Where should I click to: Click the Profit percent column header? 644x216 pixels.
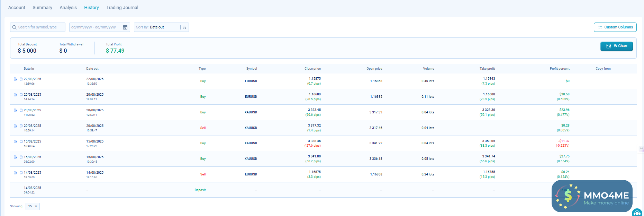pos(559,69)
